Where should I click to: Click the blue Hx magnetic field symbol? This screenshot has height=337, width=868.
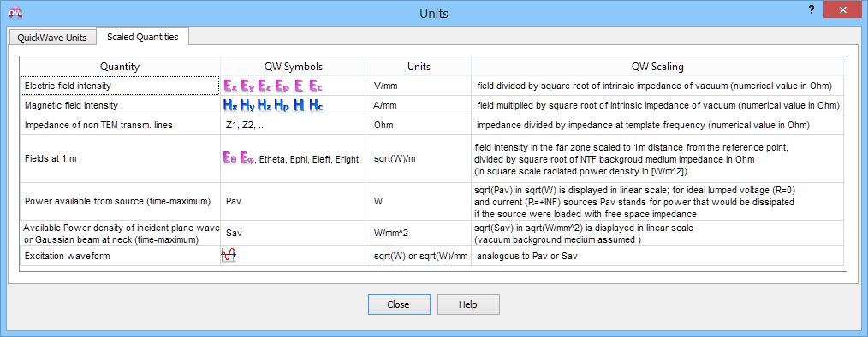tap(230, 105)
